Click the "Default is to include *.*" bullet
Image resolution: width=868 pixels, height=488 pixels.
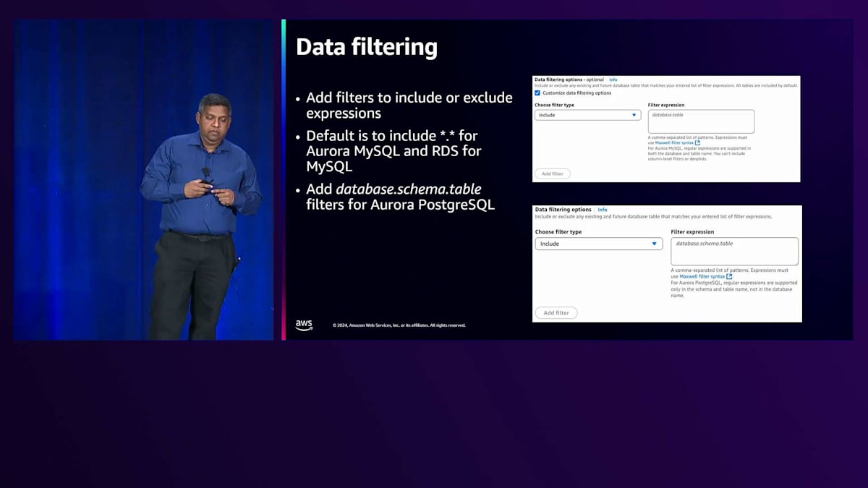(x=393, y=151)
